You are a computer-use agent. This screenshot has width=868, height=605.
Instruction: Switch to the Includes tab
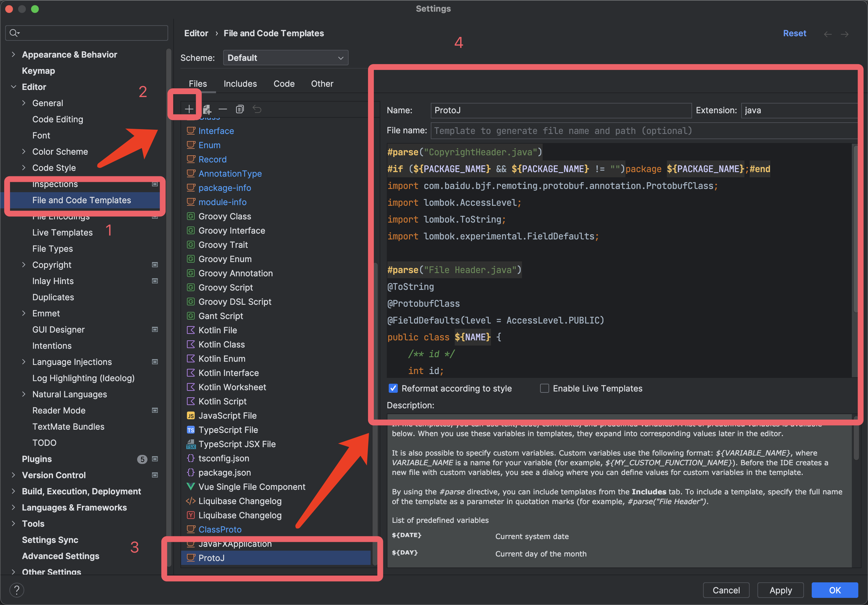point(240,83)
